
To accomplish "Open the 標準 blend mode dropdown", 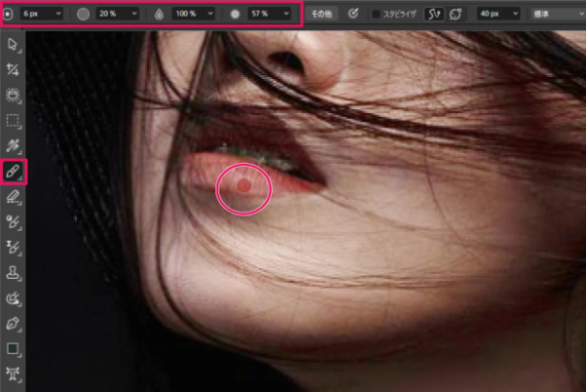I will tap(558, 14).
